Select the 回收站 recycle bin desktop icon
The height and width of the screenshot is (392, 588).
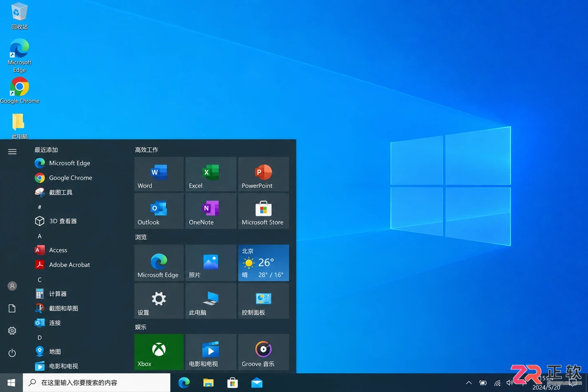(19, 16)
